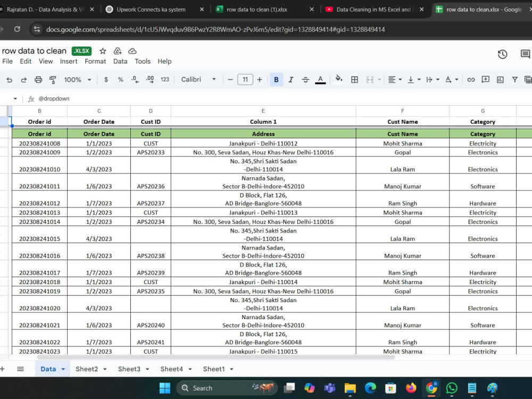Open the Help menu
The image size is (532, 399).
164,61
